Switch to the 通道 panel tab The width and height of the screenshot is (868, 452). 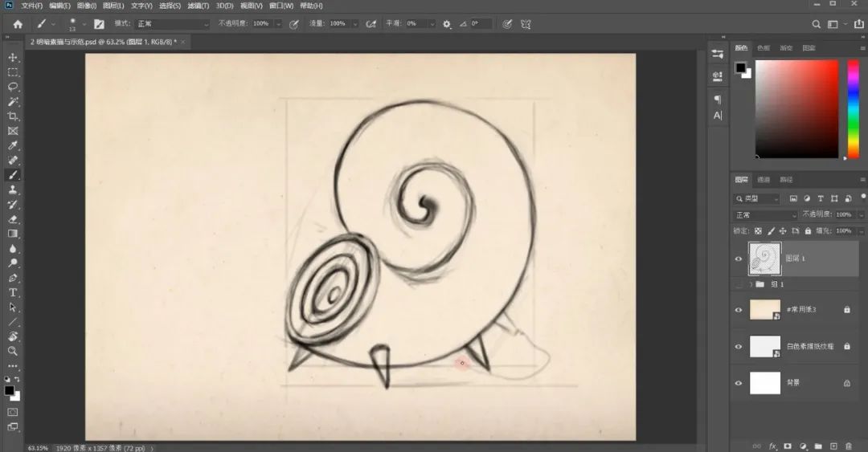click(764, 180)
